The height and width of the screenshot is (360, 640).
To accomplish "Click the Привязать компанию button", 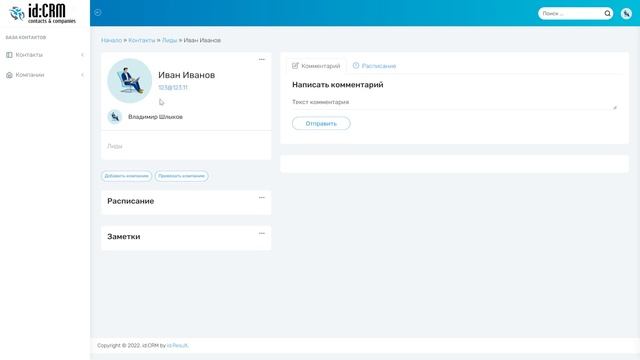I will (181, 176).
